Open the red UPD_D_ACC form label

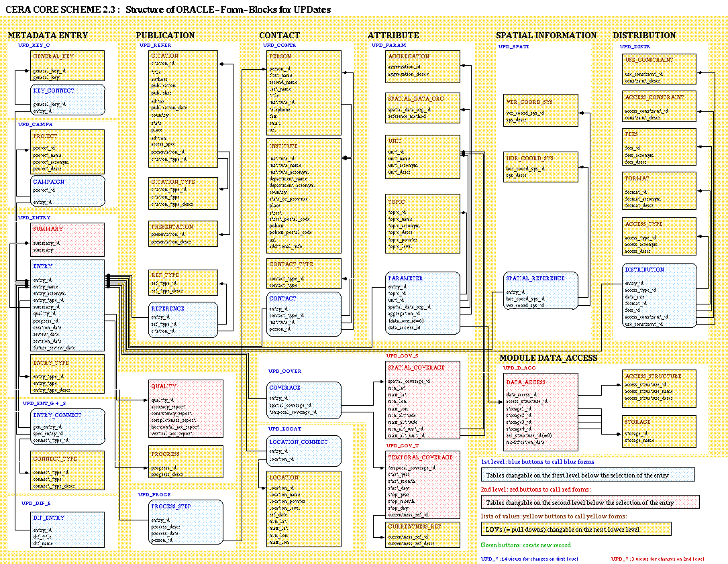coord(519,368)
